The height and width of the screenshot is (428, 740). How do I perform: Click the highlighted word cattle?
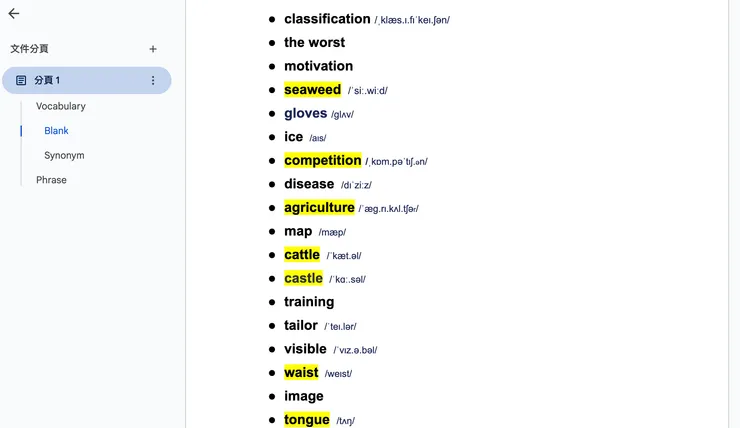(x=302, y=255)
